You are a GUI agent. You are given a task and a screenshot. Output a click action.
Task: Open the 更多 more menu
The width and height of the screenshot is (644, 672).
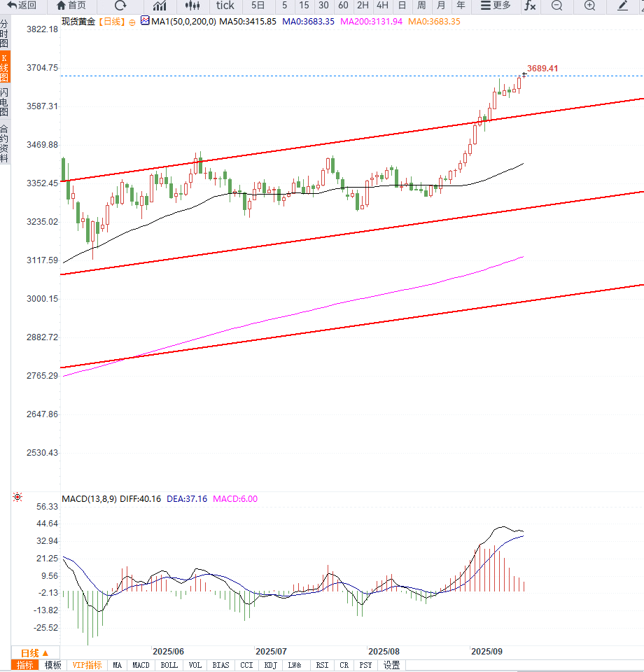point(496,6)
